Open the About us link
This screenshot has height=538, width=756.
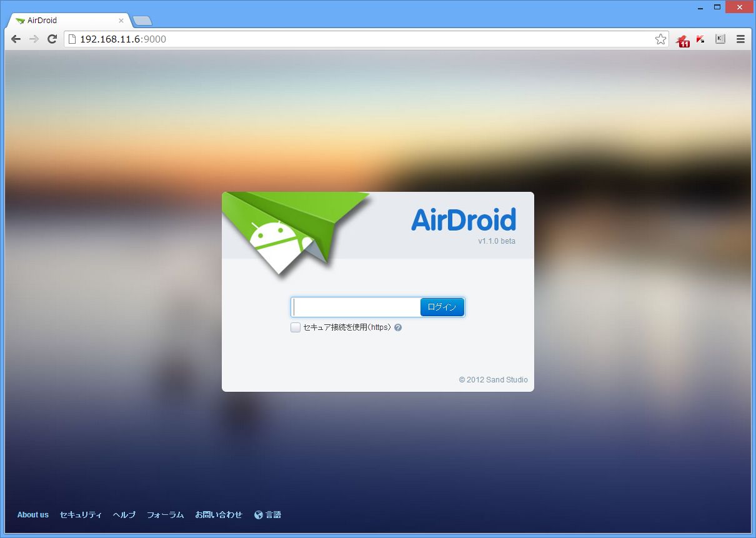[32, 515]
